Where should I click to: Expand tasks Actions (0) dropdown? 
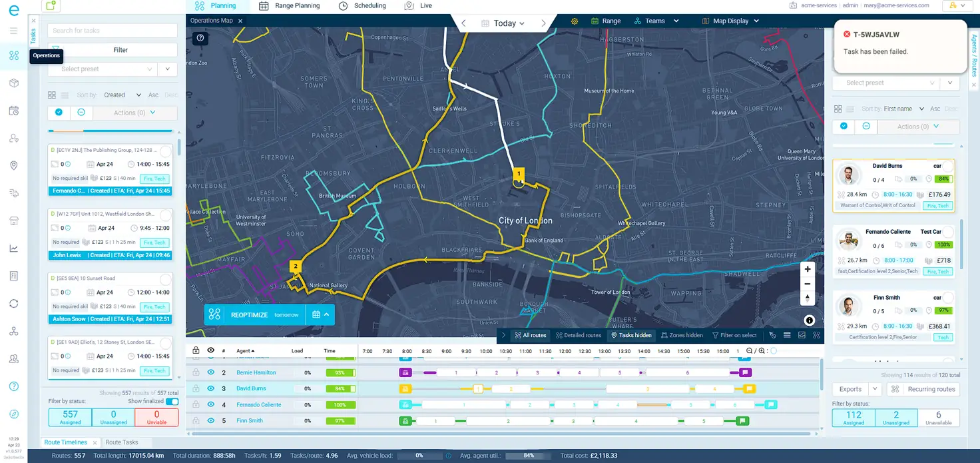click(135, 113)
